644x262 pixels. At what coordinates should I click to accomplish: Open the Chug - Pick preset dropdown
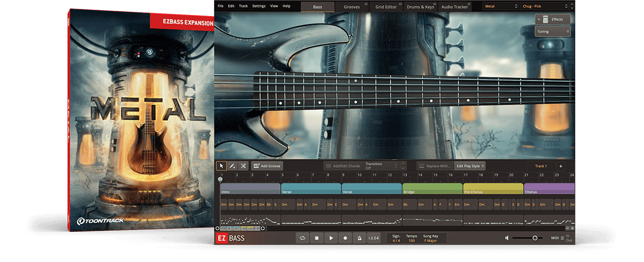pos(545,6)
